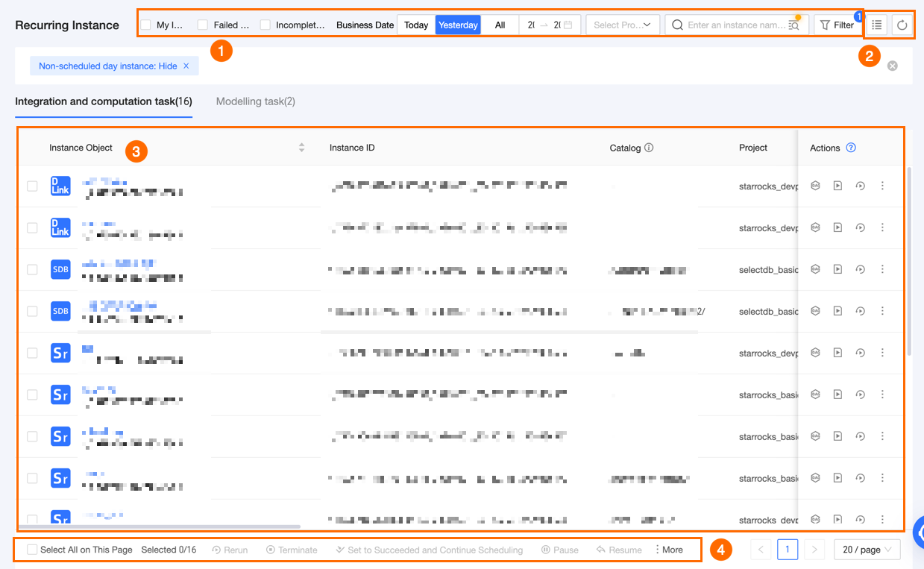Click the Filter button
The image size is (924, 569).
tap(837, 25)
